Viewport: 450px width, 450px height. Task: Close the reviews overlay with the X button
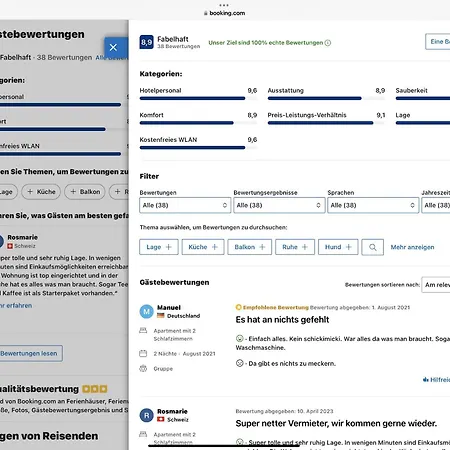[113, 47]
